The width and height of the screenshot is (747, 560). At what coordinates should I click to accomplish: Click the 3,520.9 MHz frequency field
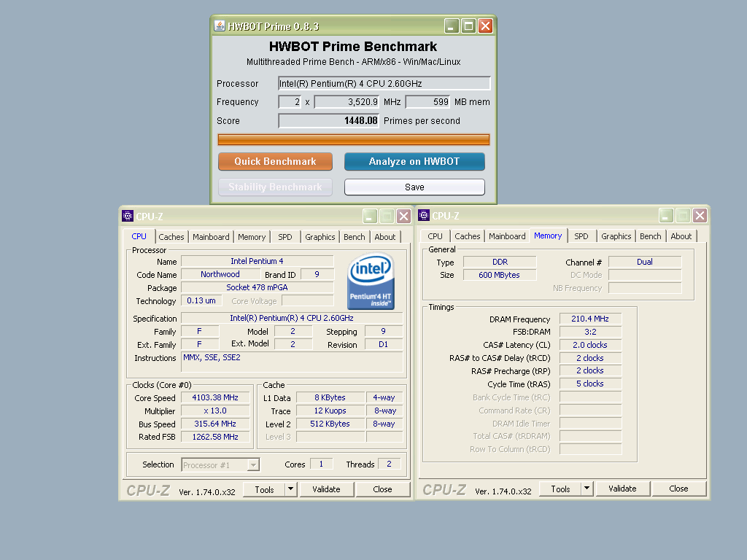click(x=347, y=102)
